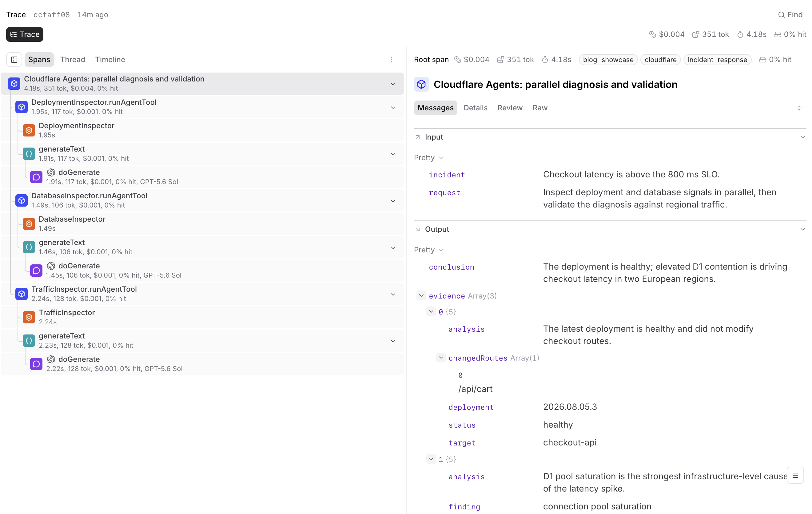Click the /api/cart route value
This screenshot has width=812, height=514.
click(x=476, y=389)
